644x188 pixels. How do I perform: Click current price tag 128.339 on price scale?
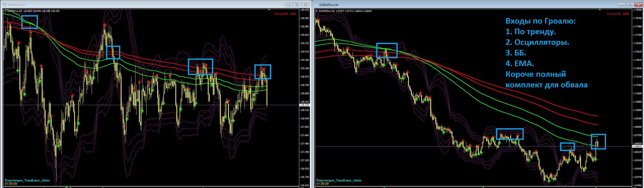[x=305, y=105]
